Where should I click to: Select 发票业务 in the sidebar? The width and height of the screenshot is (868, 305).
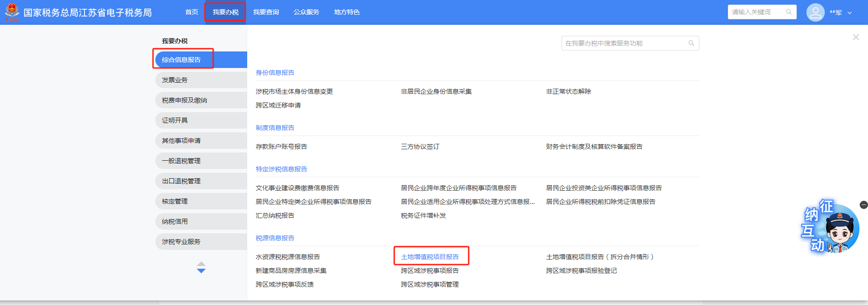point(175,80)
